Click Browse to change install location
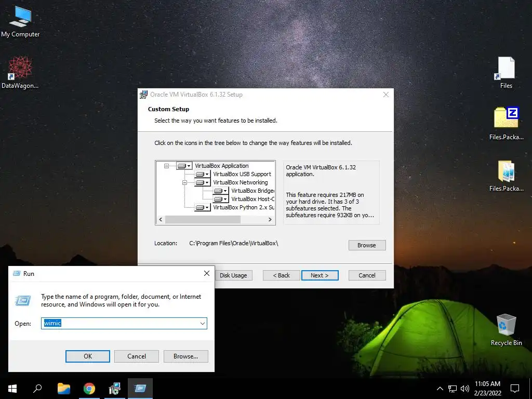This screenshot has height=399, width=532. tap(367, 245)
